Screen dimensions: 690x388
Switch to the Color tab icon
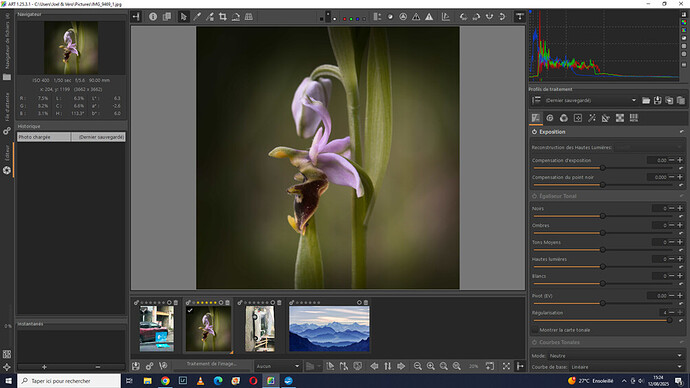point(564,118)
